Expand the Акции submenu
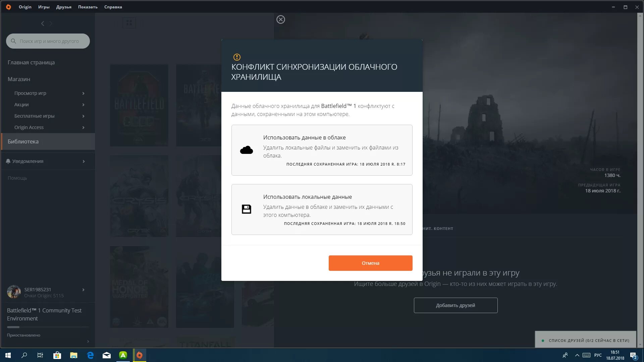This screenshot has width=644, height=362. pyautogui.click(x=83, y=105)
